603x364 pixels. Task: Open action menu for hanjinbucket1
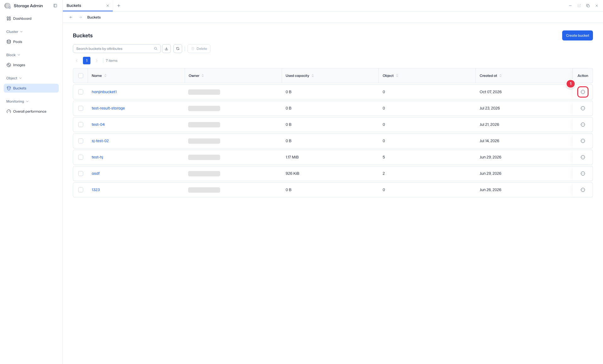[583, 92]
